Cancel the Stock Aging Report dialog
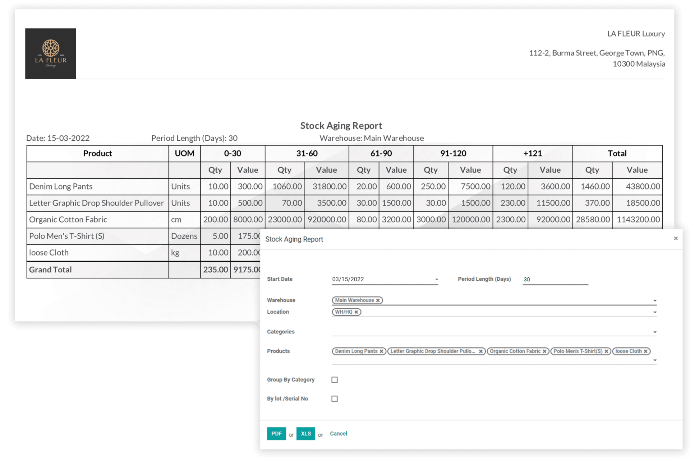The height and width of the screenshot is (459, 690). point(339,433)
